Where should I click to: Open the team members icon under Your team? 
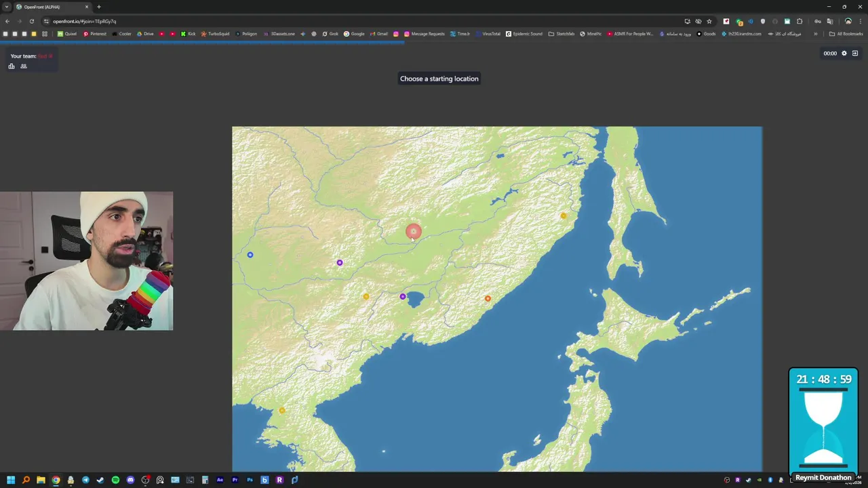pos(24,66)
